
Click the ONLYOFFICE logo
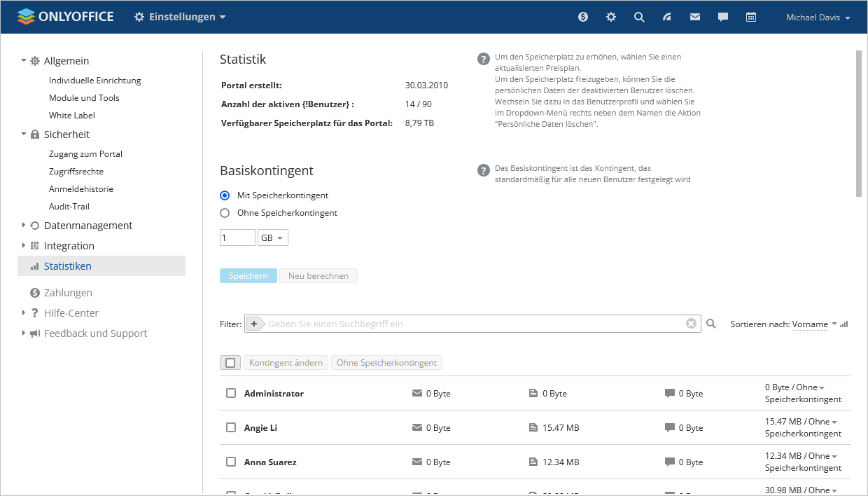click(x=65, y=17)
